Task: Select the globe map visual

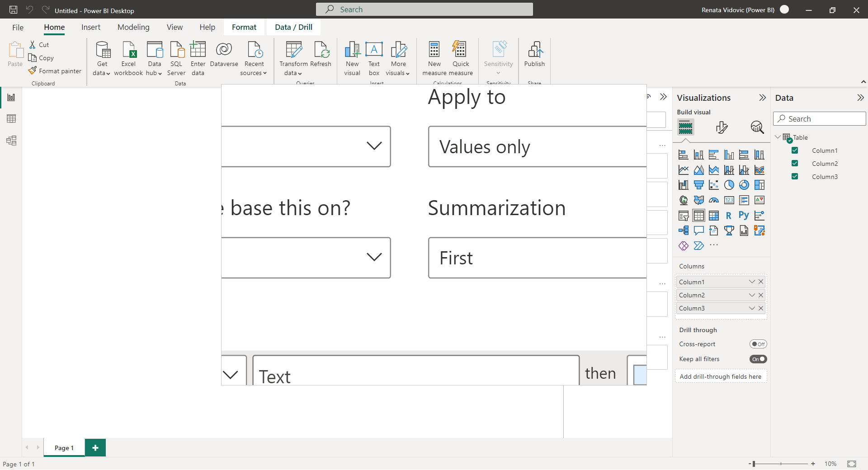Action: coord(684,200)
